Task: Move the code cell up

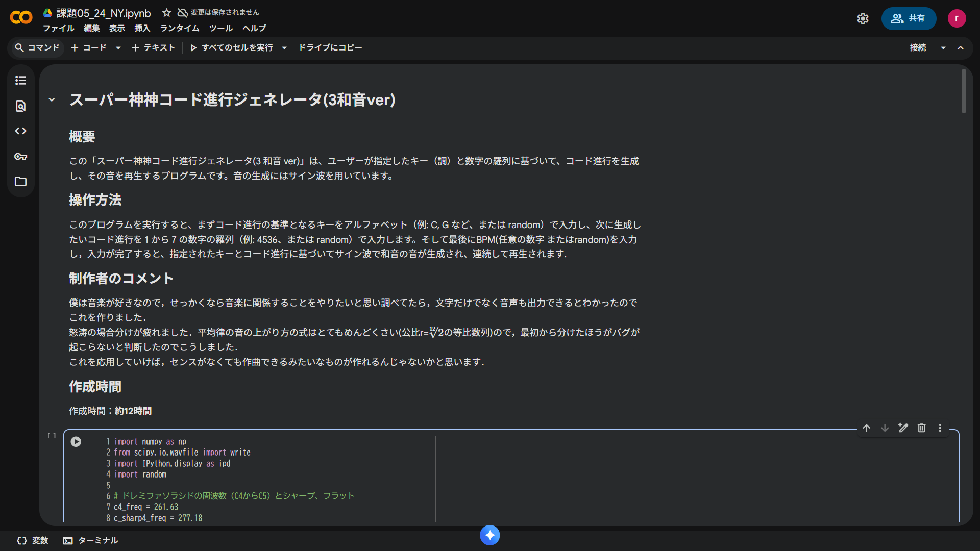Action: point(867,428)
